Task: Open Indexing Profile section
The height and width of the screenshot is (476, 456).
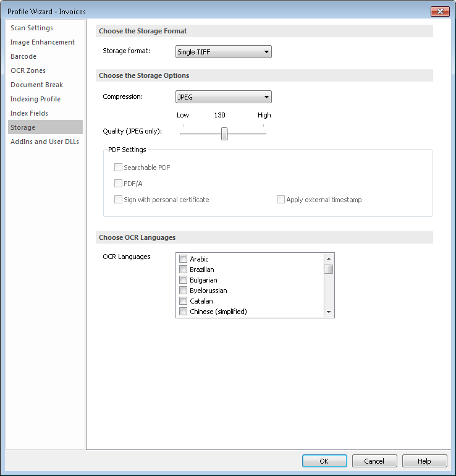Action: pyautogui.click(x=35, y=100)
